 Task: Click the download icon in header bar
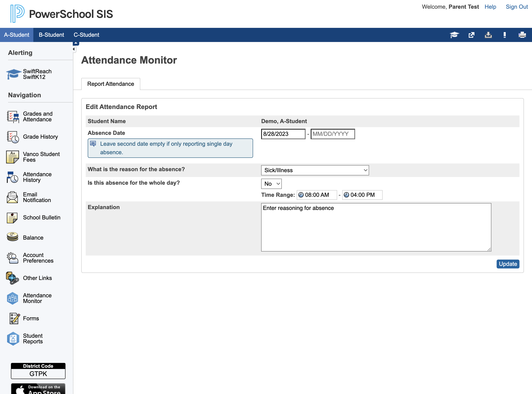tap(488, 35)
